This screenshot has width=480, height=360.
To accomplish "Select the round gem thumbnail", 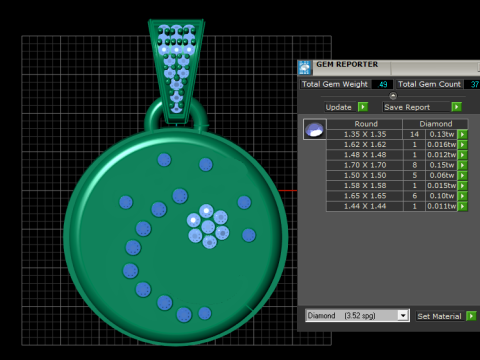I will [315, 129].
